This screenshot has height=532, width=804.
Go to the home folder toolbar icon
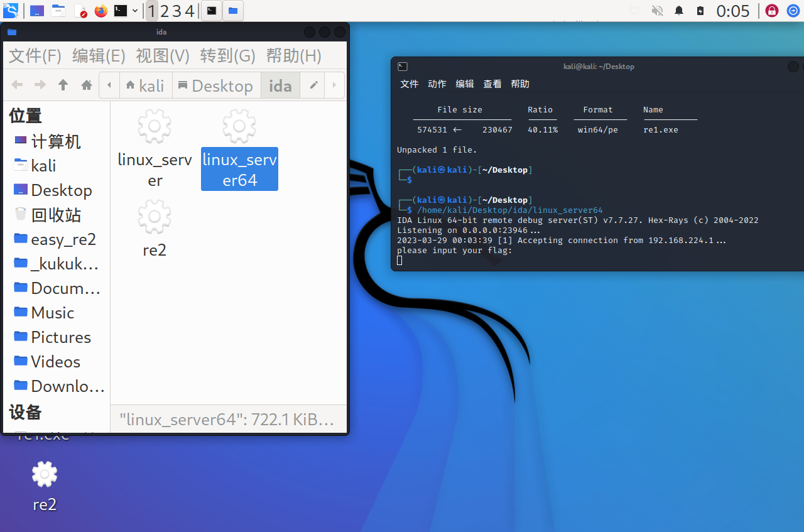(87, 85)
